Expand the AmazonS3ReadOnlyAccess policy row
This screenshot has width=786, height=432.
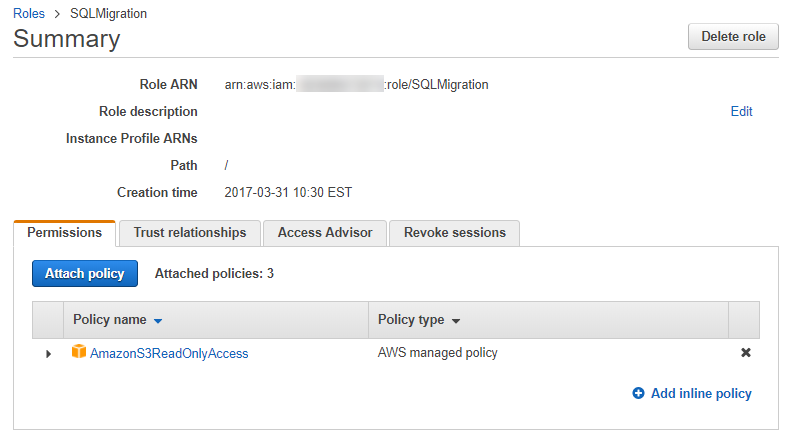tap(49, 354)
